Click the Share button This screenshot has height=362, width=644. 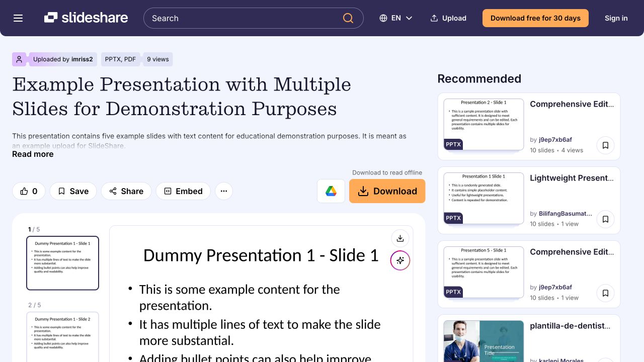click(126, 191)
